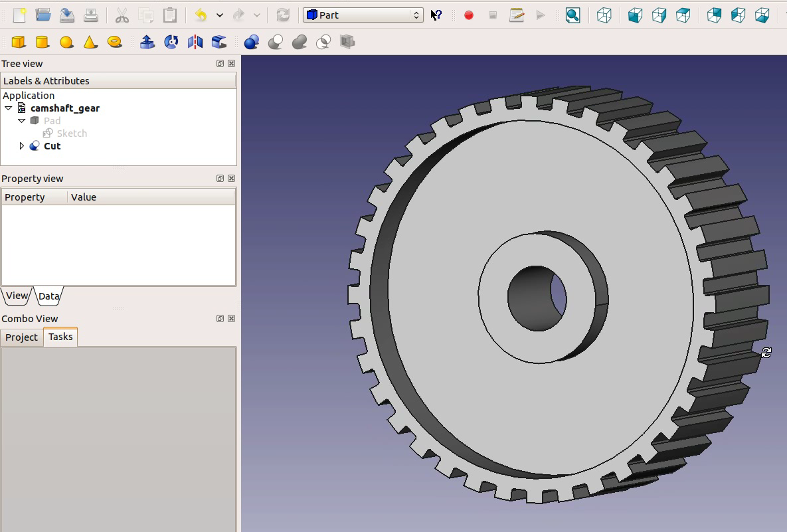Viewport: 787px width, 532px height.
Task: Mirror the selected shape
Action: pyautogui.click(x=194, y=41)
